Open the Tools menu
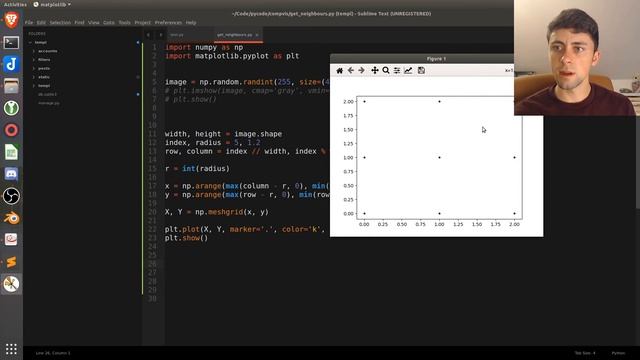Viewport: 640px width, 360px height. [124, 22]
